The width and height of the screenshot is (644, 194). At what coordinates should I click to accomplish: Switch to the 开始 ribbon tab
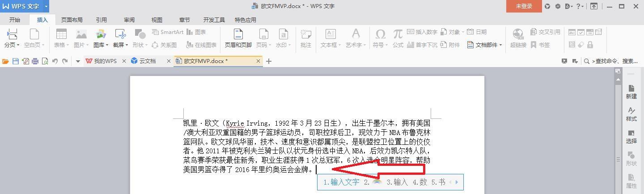pos(15,20)
